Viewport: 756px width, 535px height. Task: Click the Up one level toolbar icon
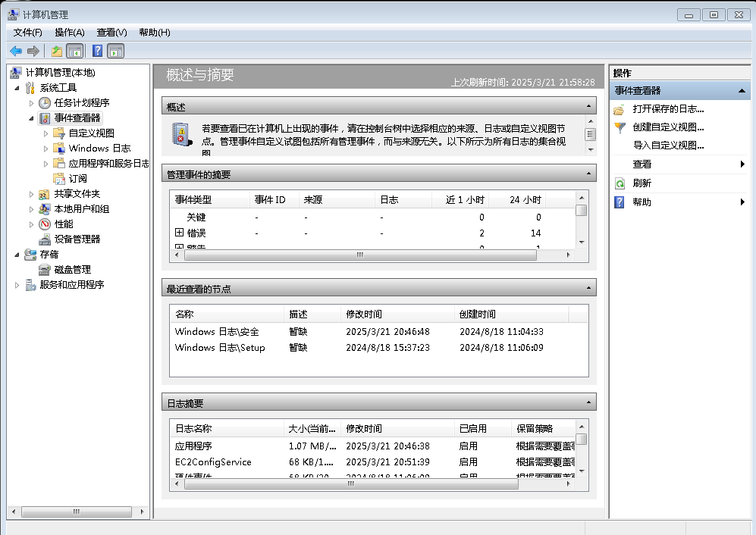pyautogui.click(x=57, y=51)
